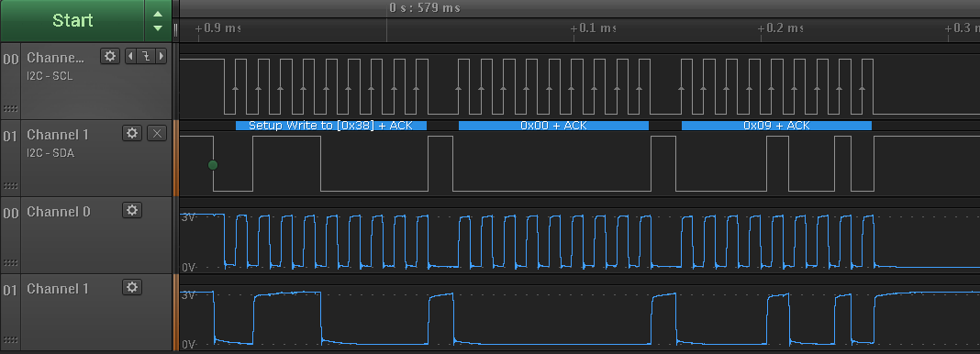Open settings gear for I2C - SDA channel
Screen dimensions: 980x354
point(132,133)
